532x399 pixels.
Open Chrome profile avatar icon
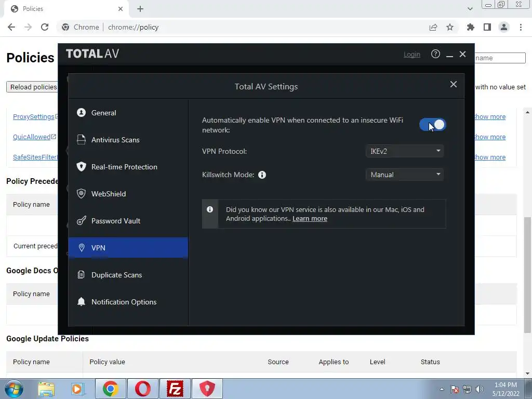click(x=504, y=27)
